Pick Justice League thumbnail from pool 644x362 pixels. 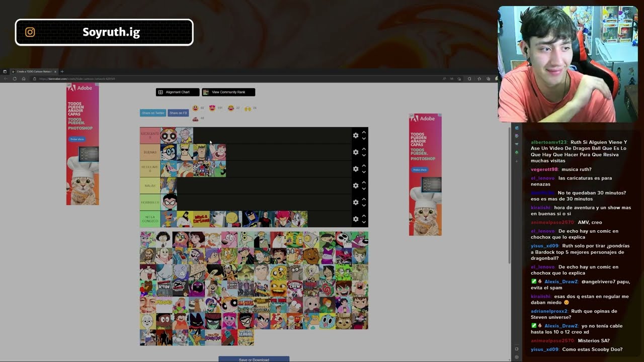pos(246,337)
